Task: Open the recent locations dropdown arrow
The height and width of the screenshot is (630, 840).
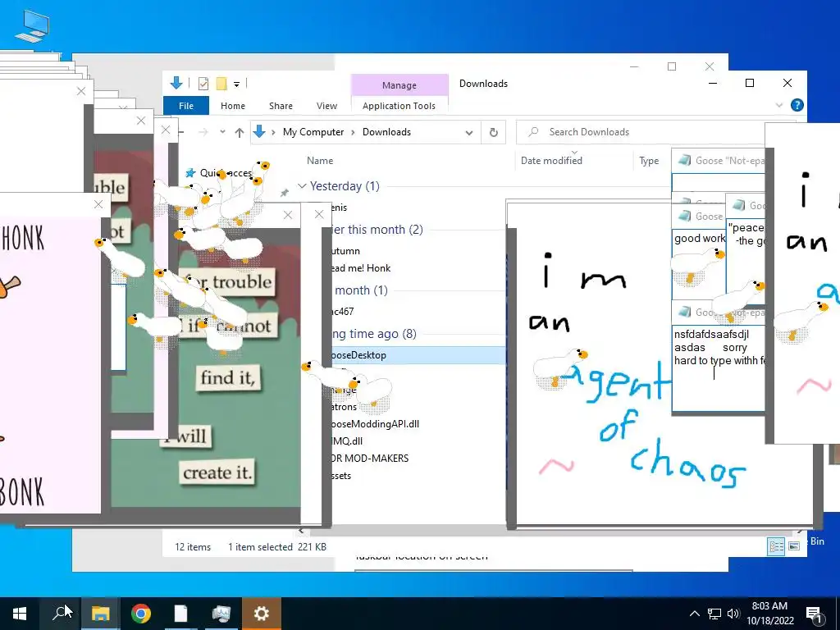Action: (222, 132)
